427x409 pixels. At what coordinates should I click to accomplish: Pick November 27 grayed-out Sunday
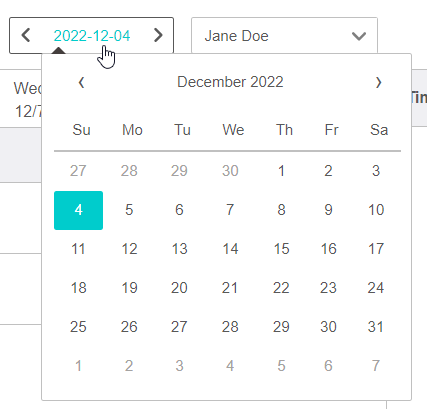coord(78,171)
